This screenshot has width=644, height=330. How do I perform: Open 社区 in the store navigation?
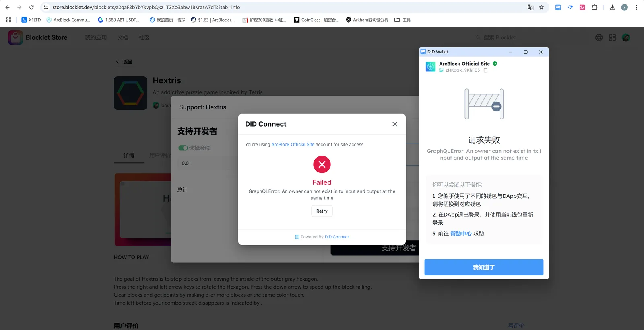[x=144, y=37]
